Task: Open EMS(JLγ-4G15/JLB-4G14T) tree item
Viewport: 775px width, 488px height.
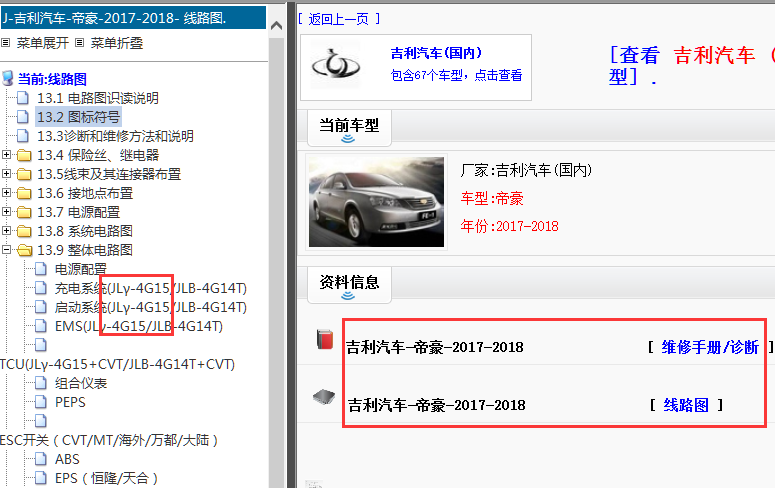Action: click(139, 326)
